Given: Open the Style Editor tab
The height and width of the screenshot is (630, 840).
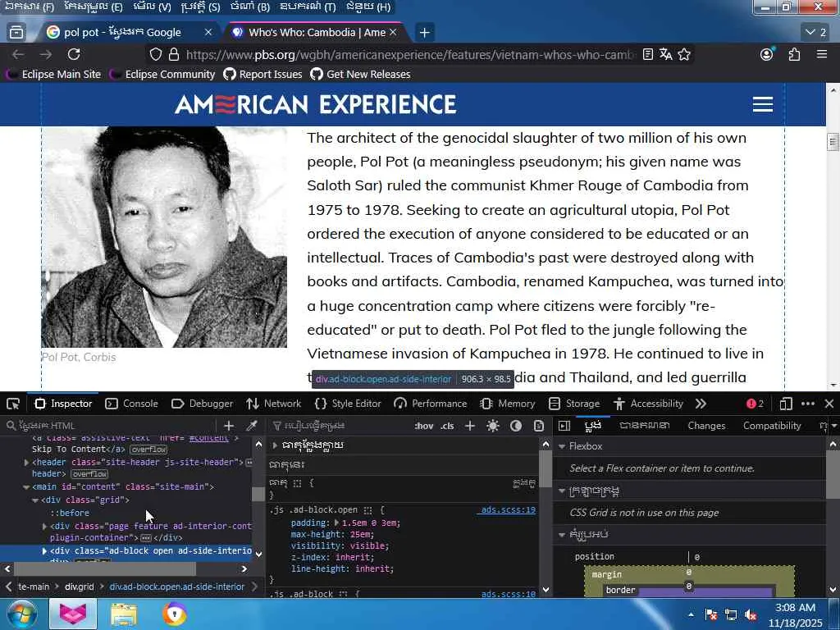Looking at the screenshot, I should [348, 404].
